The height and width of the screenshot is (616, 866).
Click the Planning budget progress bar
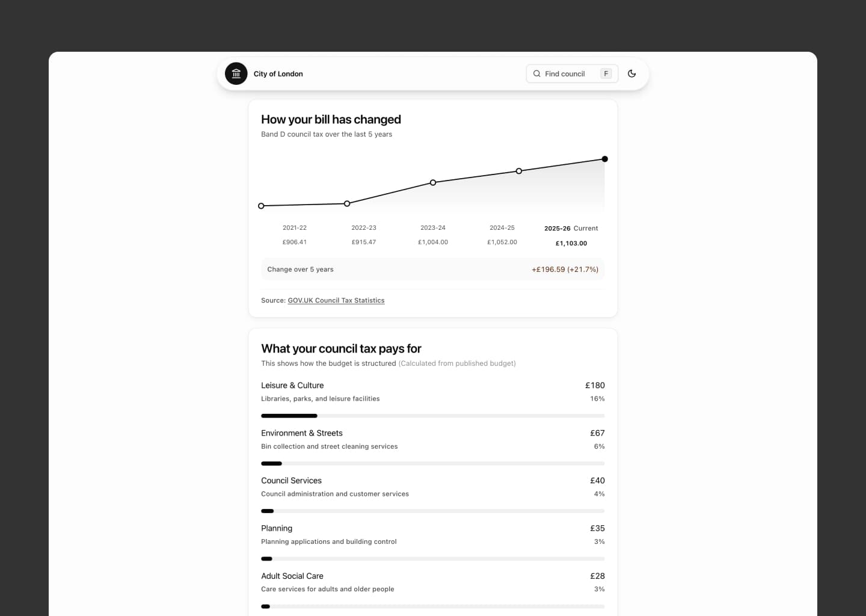[432, 559]
